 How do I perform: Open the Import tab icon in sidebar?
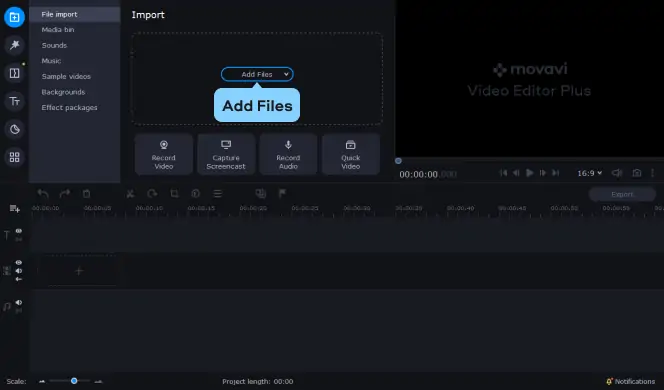click(x=14, y=17)
